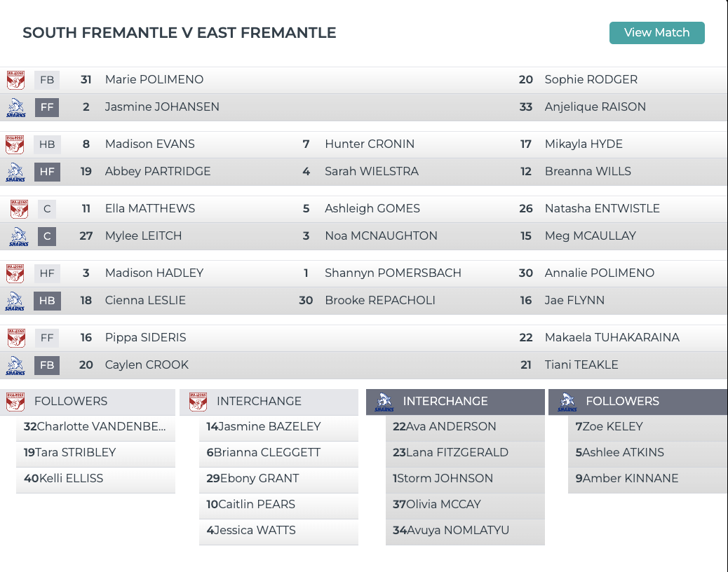Choose Storm JOHNSON from Sharks interchange
Image resolution: width=728 pixels, height=572 pixels.
click(445, 479)
